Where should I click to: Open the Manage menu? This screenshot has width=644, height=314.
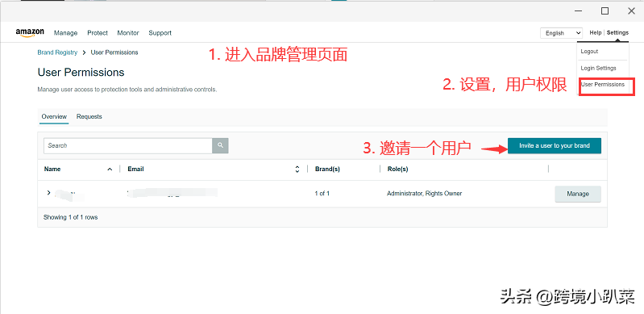[66, 33]
